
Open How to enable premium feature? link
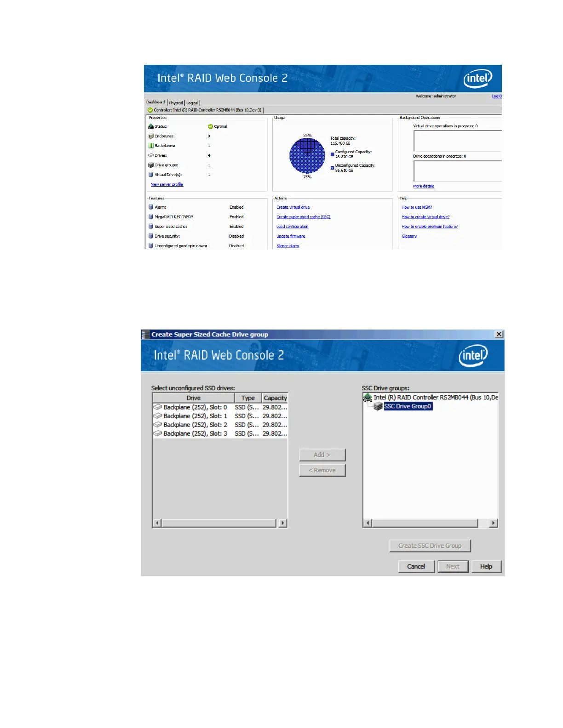[x=430, y=227]
